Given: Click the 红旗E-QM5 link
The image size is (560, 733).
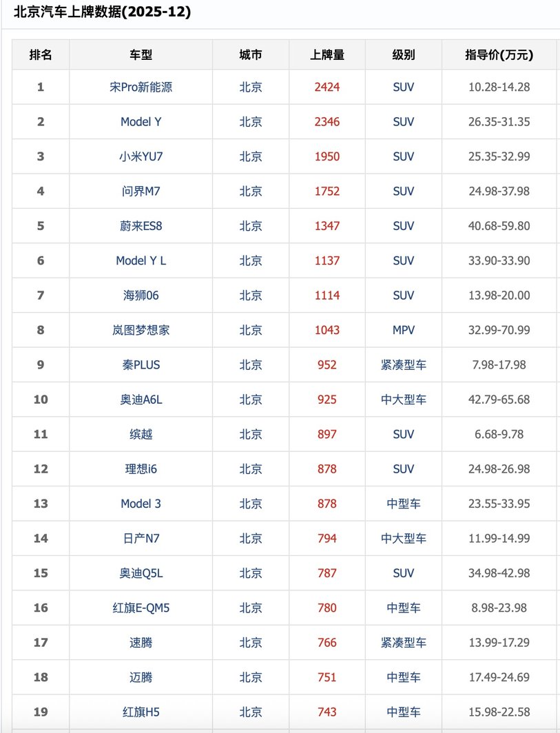Looking at the screenshot, I should pos(141,608).
